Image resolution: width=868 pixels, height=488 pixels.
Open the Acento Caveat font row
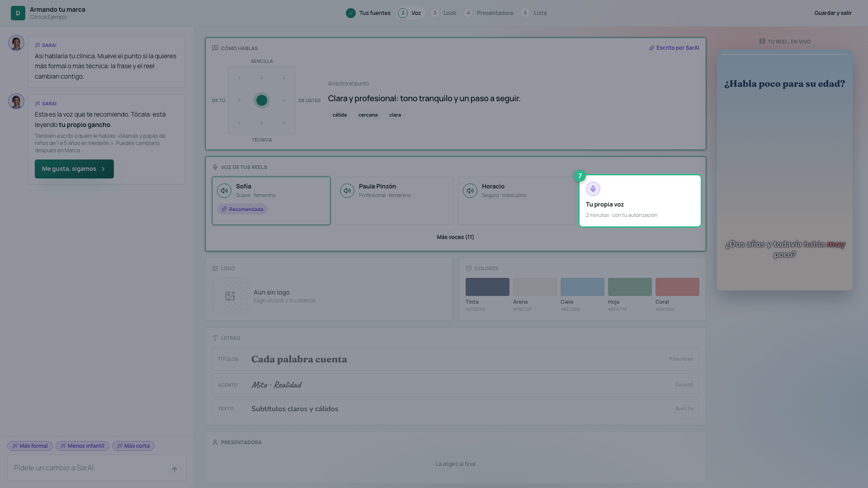point(456,385)
